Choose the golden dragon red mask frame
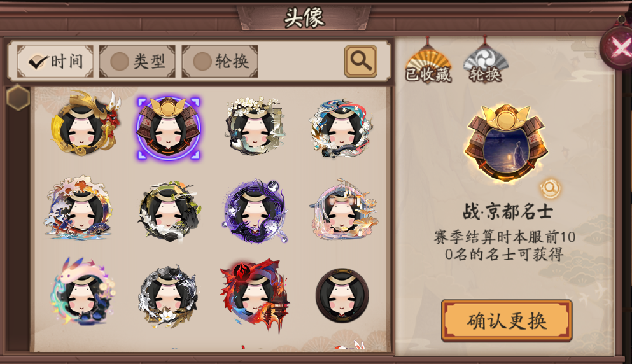This screenshot has height=364, width=632. [x=85, y=125]
